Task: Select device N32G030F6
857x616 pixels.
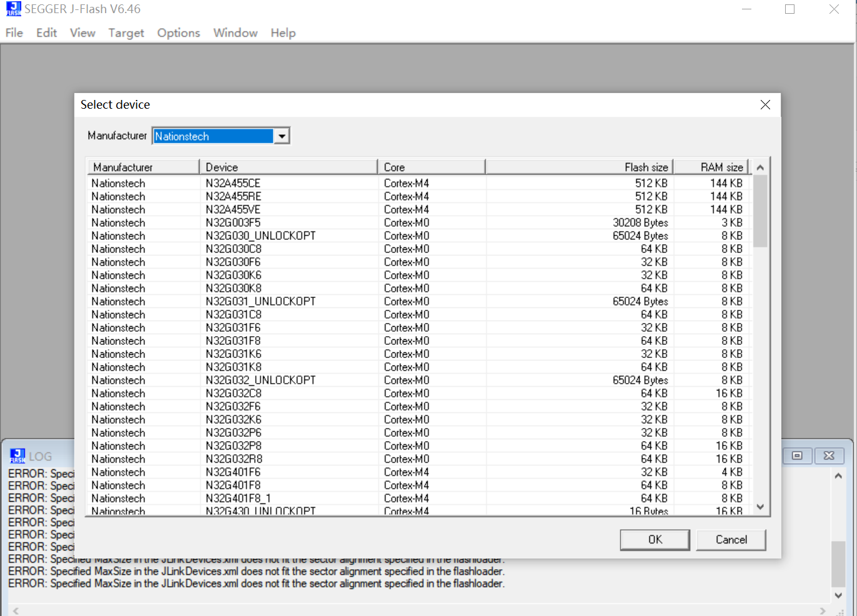Action: tap(233, 262)
